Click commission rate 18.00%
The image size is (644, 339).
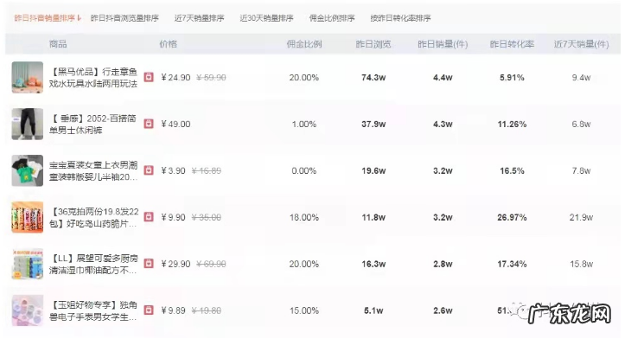coord(304,217)
